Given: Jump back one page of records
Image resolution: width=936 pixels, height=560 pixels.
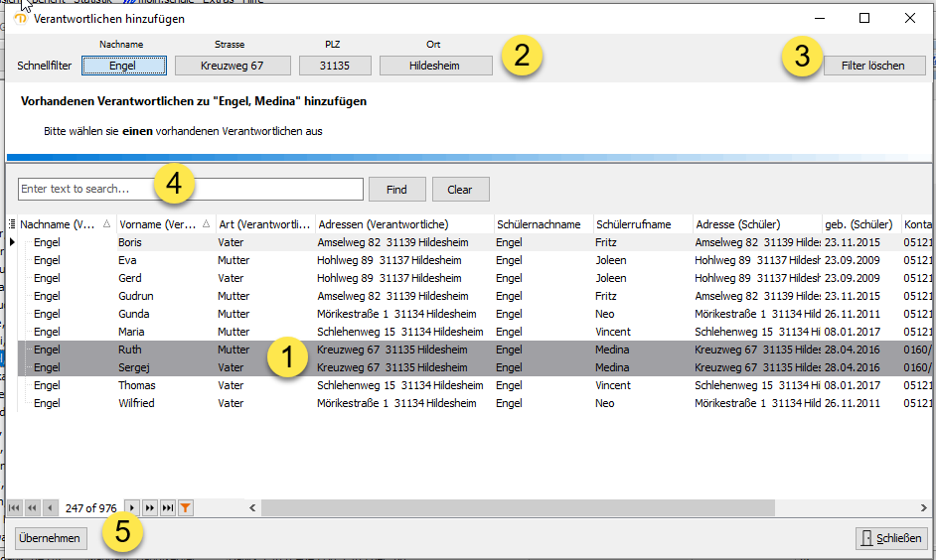Looking at the screenshot, I should click(32, 507).
